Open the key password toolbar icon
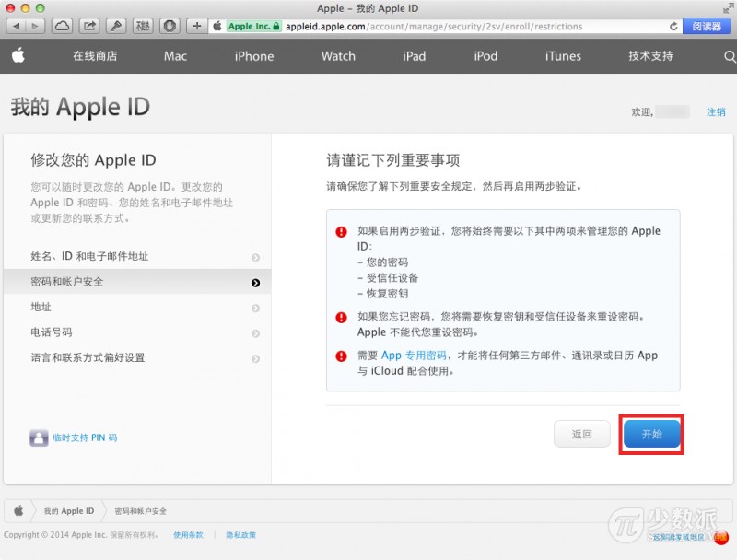Screen dimensions: 737x560 (116, 26)
